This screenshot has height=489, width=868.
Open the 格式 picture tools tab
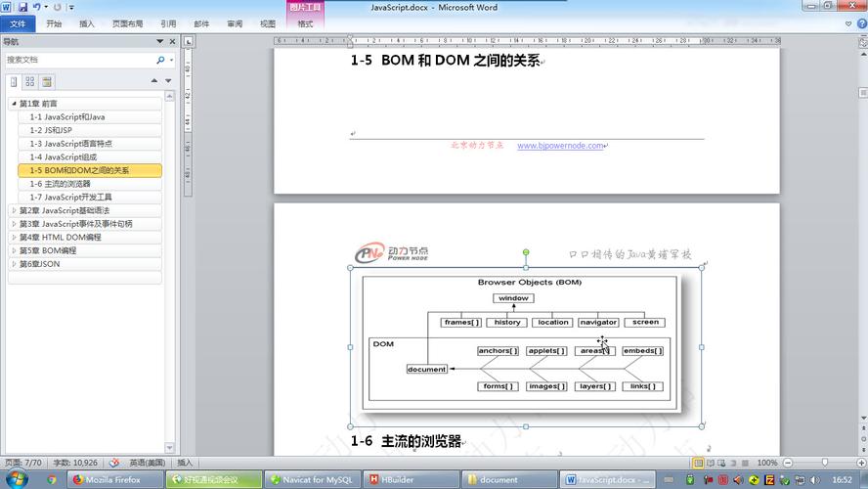(x=305, y=23)
